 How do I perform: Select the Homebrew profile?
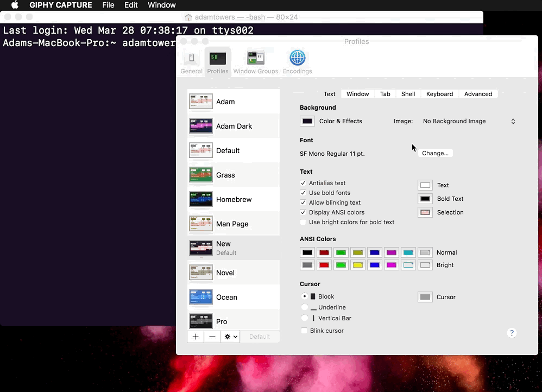point(234,199)
